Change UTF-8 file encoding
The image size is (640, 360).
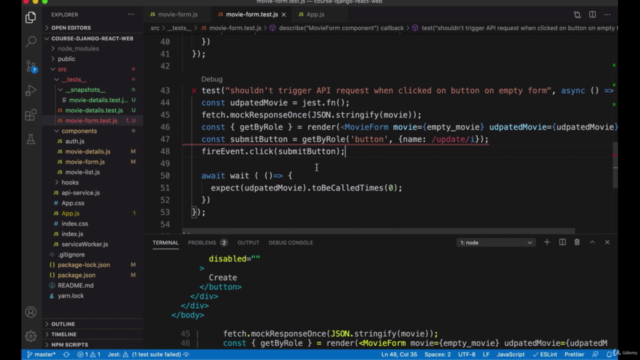[x=467, y=355]
